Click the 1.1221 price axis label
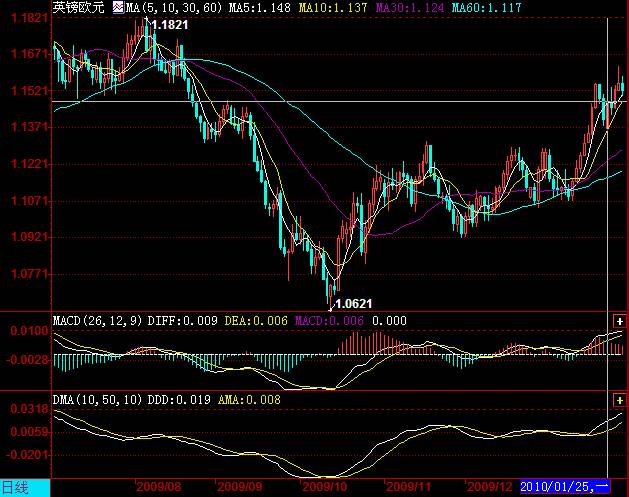This screenshot has width=629, height=497. (29, 164)
